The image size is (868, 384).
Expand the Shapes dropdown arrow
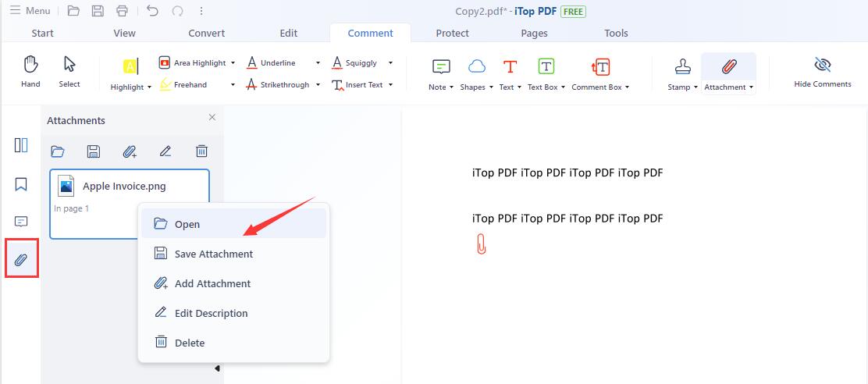pyautogui.click(x=491, y=87)
